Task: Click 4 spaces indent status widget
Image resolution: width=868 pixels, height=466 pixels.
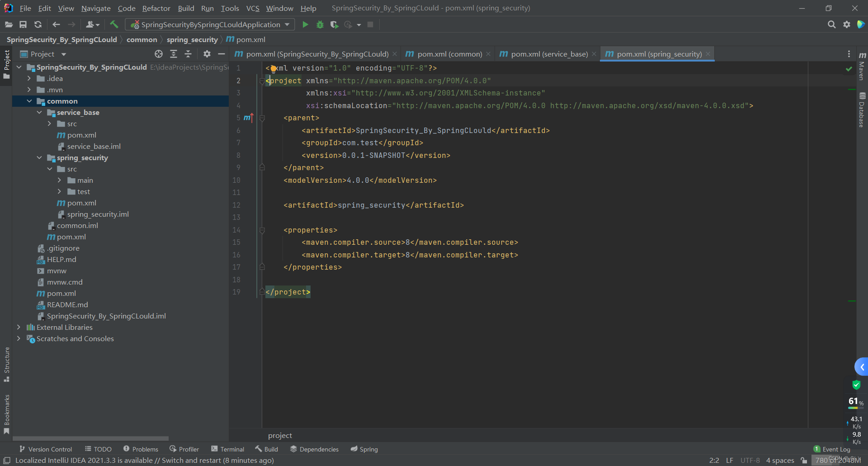Action: tap(780, 460)
